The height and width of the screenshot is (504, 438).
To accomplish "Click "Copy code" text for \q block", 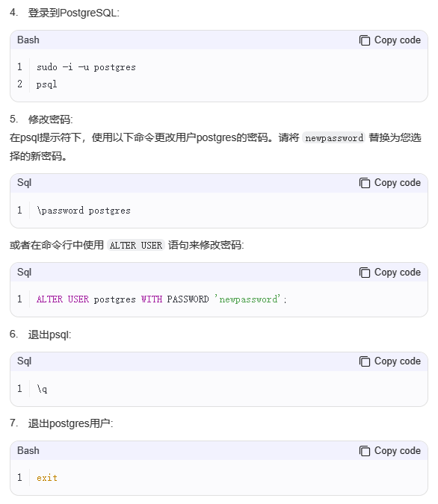I will [398, 361].
